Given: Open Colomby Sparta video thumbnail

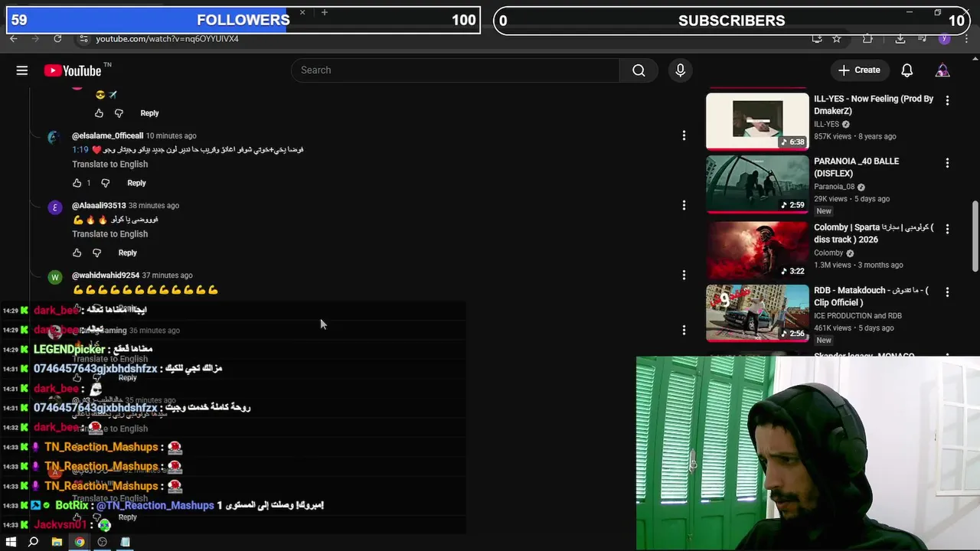Looking at the screenshot, I should (757, 250).
